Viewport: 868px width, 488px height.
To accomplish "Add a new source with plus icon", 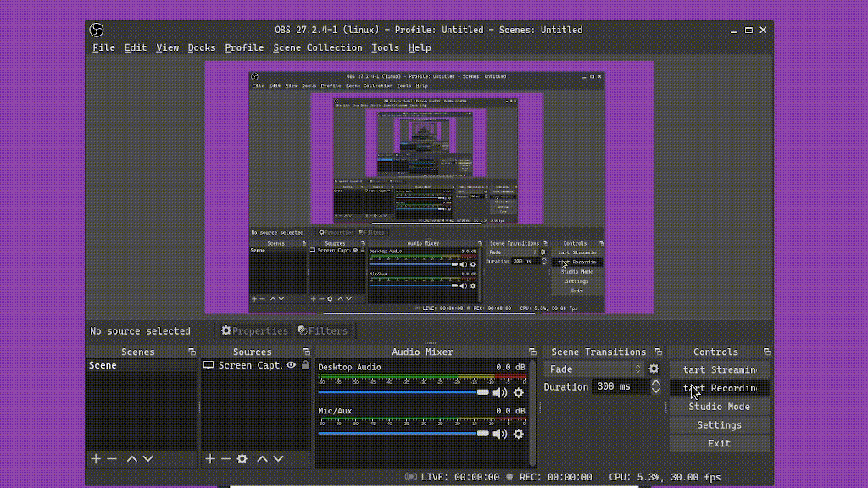I will (210, 458).
